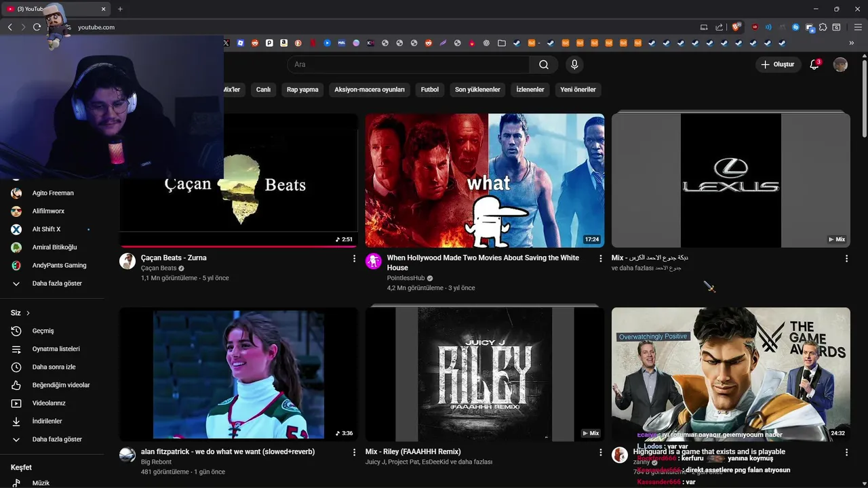The height and width of the screenshot is (488, 868).
Task: Open the account avatar menu
Action: tap(840, 64)
